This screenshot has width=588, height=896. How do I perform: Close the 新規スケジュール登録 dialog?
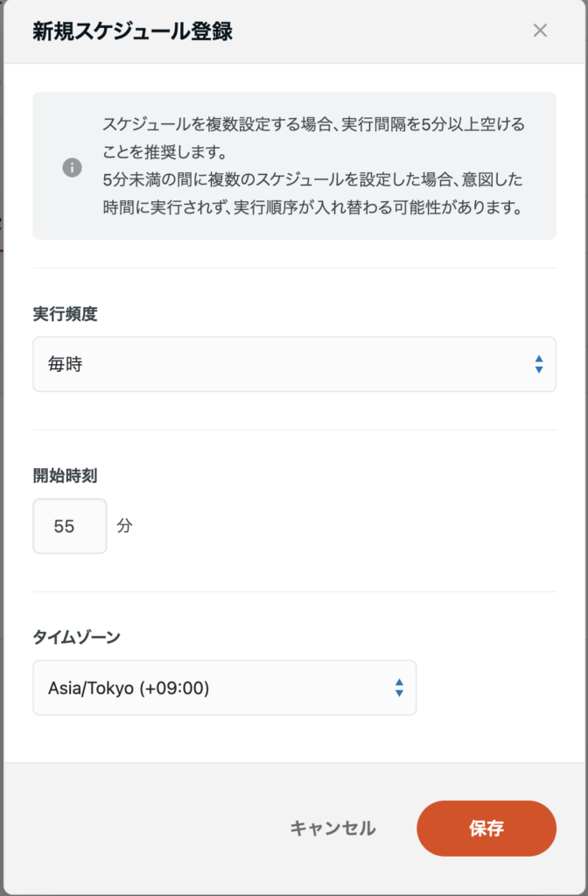(x=540, y=31)
